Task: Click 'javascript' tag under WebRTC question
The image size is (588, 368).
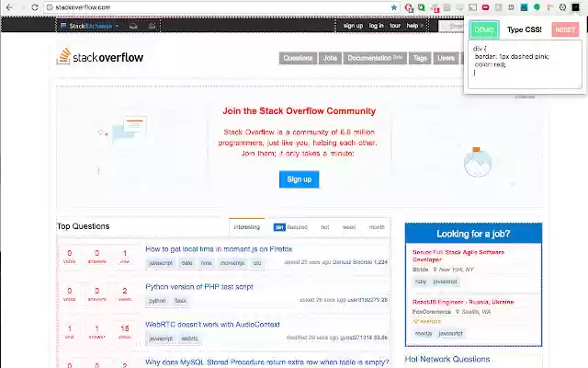Action: [161, 339]
